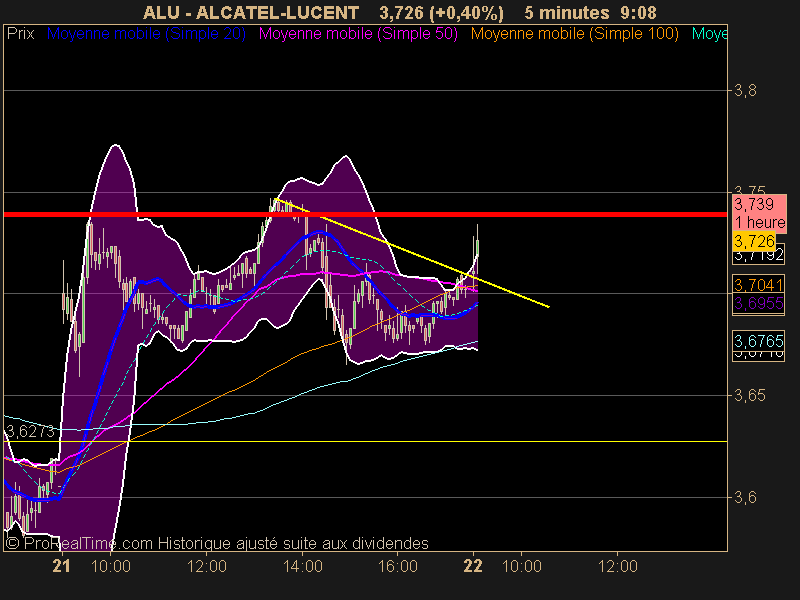
Task: Click the 3,6273 horizontal line label
Action: point(30,432)
